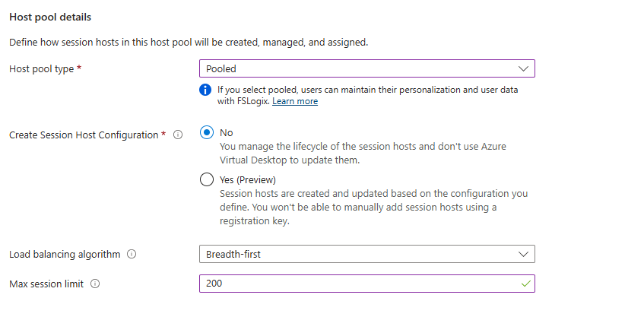Show info for Create Session Host Configuration
The width and height of the screenshot is (644, 317).
coord(178,135)
